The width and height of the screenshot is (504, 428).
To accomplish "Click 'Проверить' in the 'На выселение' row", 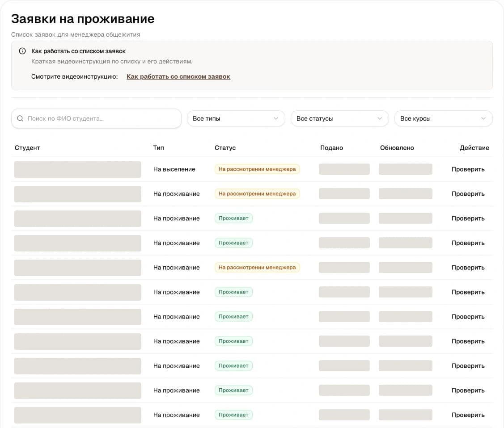I will pos(468,169).
